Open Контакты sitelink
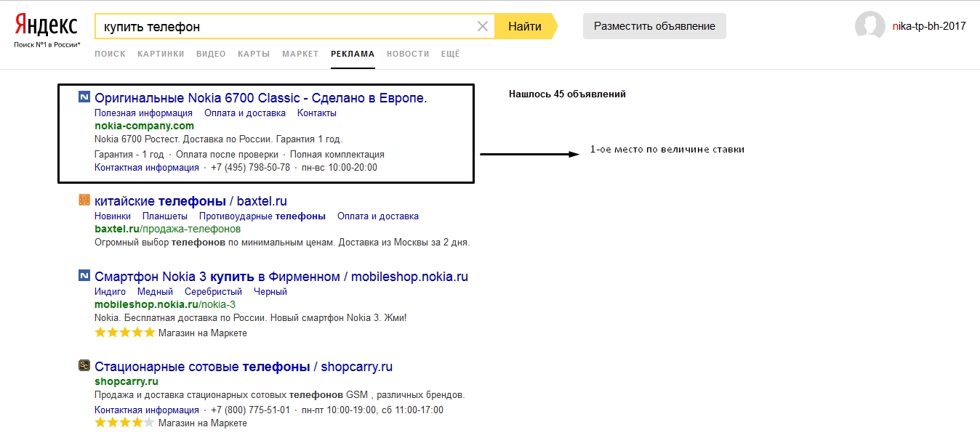This screenshot has height=443, width=980. coord(317,113)
